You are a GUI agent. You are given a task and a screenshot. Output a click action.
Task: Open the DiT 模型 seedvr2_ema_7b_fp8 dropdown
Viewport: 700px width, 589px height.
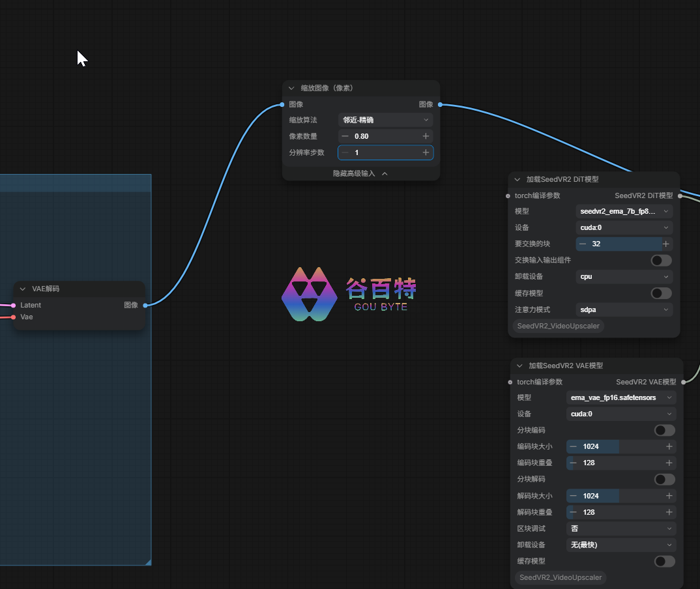coord(624,212)
